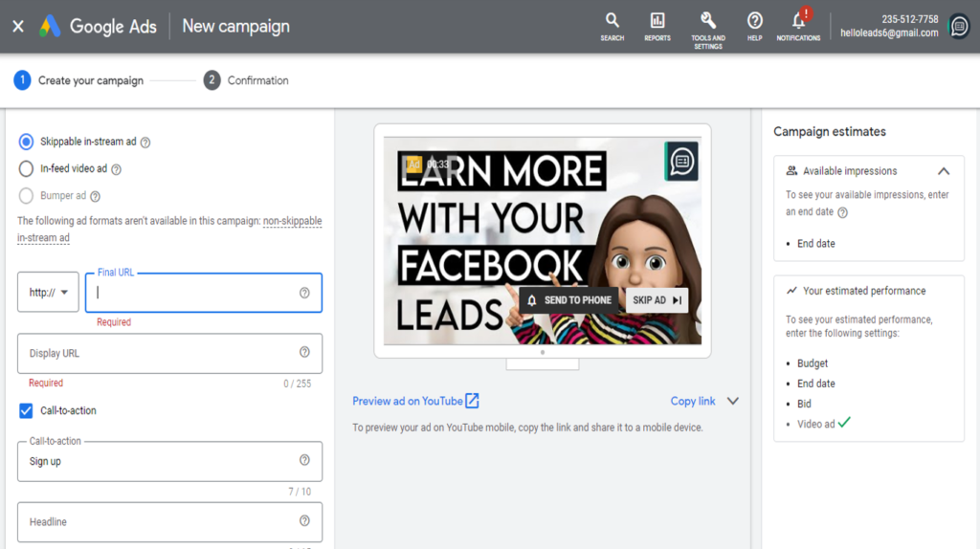
Task: Click Send to Phone on preview
Action: click(568, 300)
